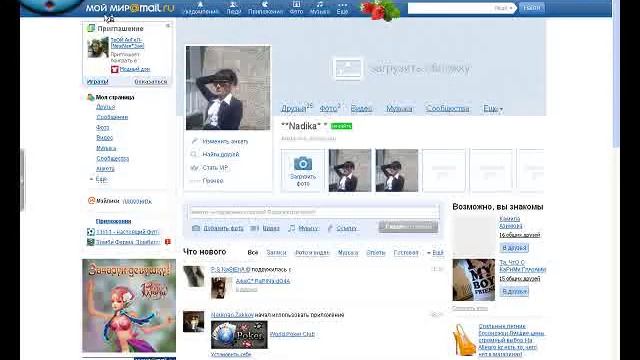Viewport: 640px width, 360px height.
Task: Focus the status text input field
Action: coord(314,212)
